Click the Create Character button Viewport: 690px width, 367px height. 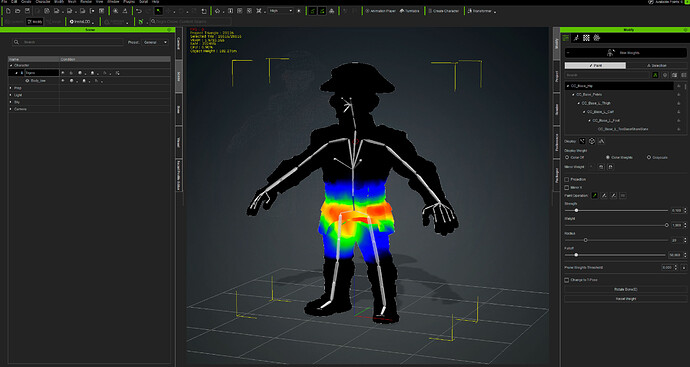tap(443, 11)
